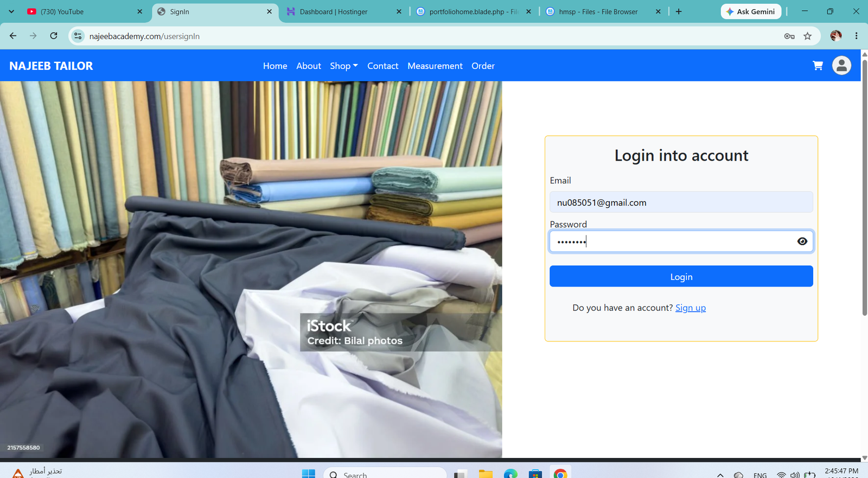The height and width of the screenshot is (478, 868).
Task: Go to Home in navbar
Action: pyautogui.click(x=275, y=66)
